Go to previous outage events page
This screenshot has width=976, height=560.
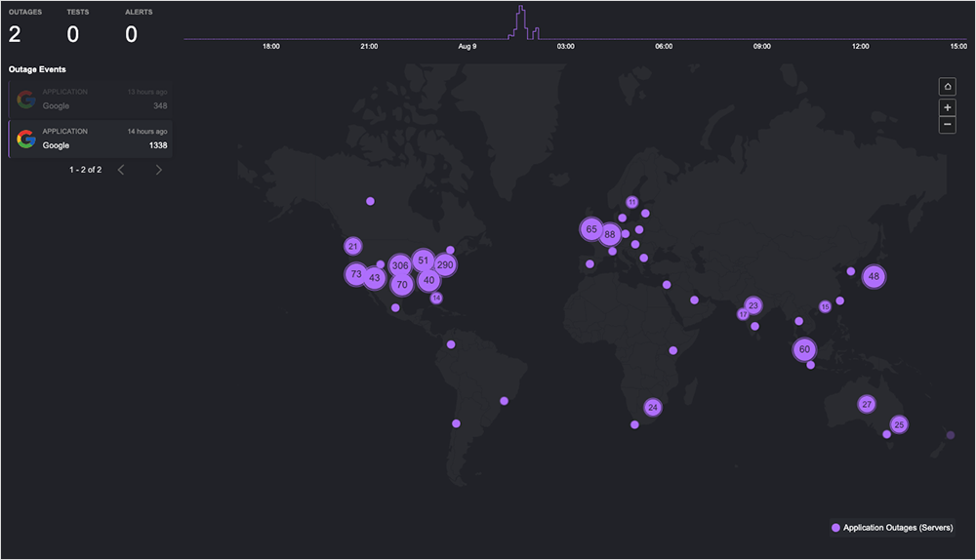tap(121, 170)
